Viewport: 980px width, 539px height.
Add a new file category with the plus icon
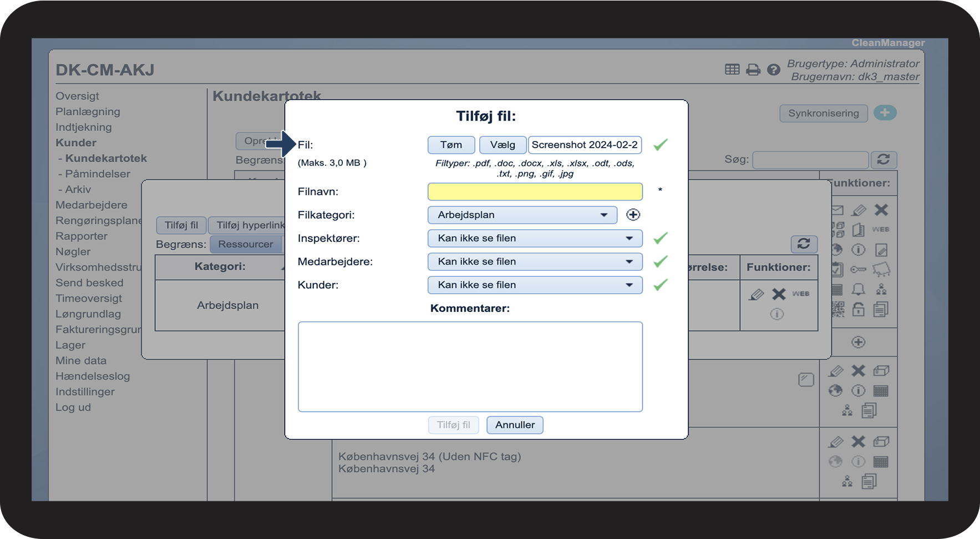click(x=633, y=215)
